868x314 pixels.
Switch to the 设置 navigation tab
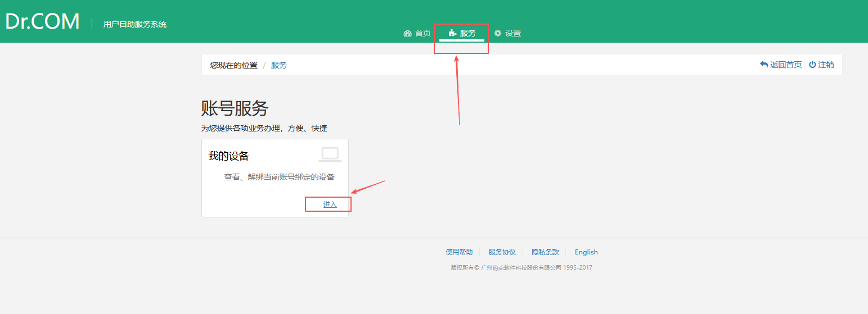pyautogui.click(x=512, y=34)
